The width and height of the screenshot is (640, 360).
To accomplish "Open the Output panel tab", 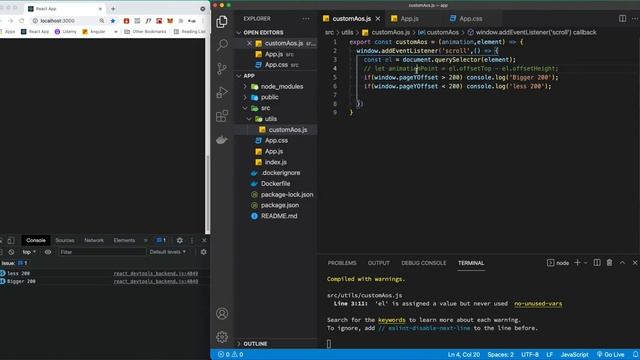I will tap(379, 263).
